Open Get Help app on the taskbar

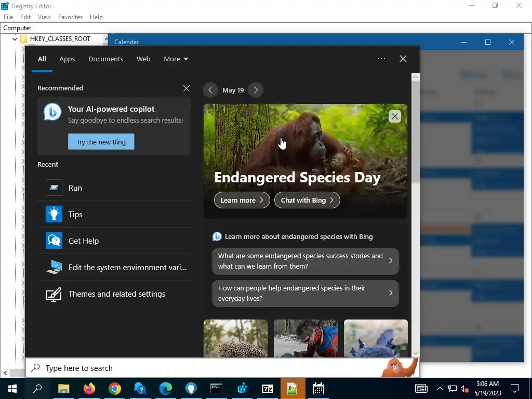click(140, 389)
